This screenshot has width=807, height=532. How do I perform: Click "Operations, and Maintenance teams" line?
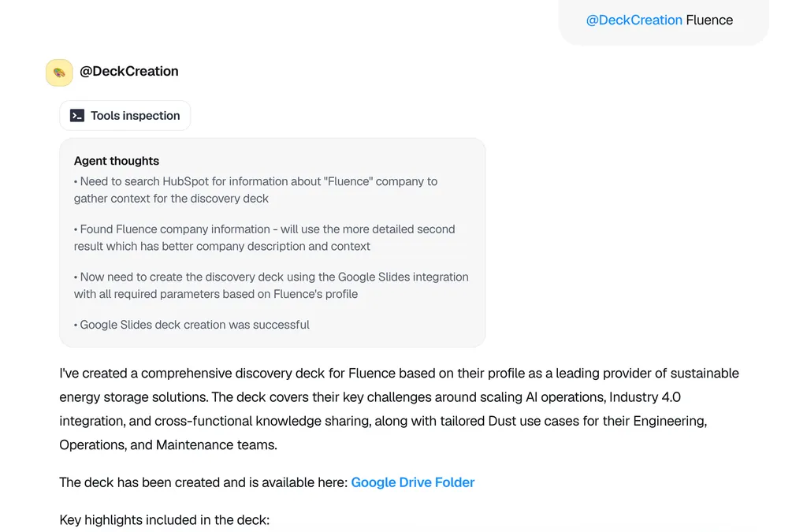tap(169, 445)
